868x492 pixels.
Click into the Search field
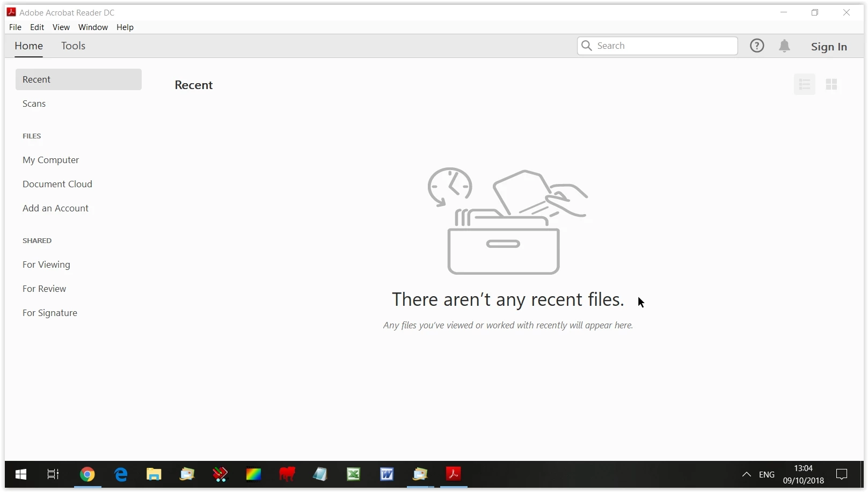tap(657, 46)
